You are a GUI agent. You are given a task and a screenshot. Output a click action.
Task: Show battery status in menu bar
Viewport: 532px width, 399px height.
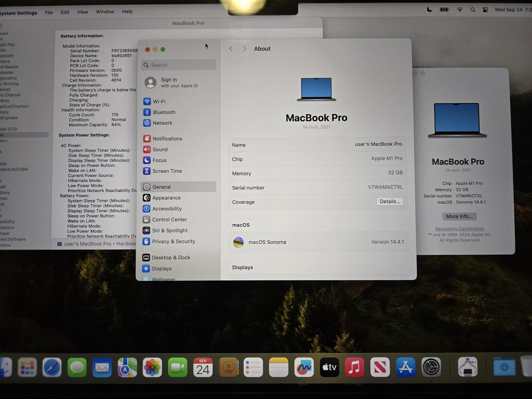pyautogui.click(x=444, y=10)
